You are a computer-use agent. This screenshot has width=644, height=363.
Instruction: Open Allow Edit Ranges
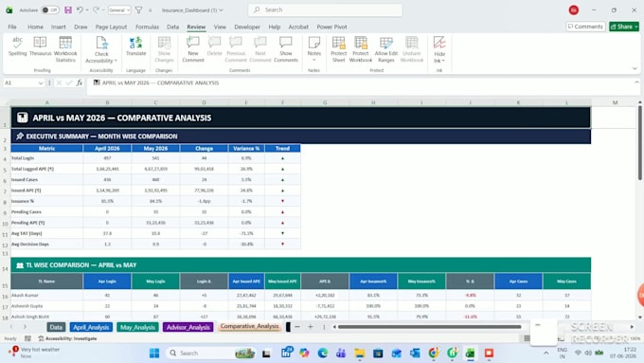(386, 49)
